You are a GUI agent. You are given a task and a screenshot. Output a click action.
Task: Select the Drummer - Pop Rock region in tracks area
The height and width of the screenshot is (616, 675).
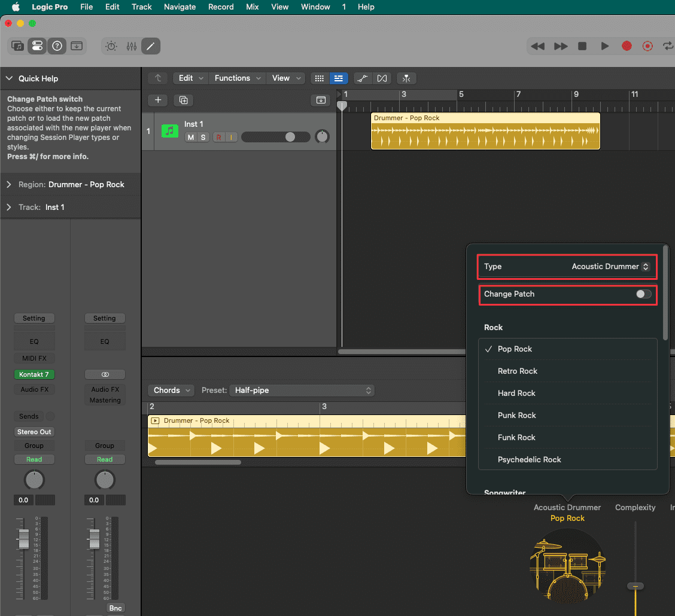pyautogui.click(x=485, y=131)
